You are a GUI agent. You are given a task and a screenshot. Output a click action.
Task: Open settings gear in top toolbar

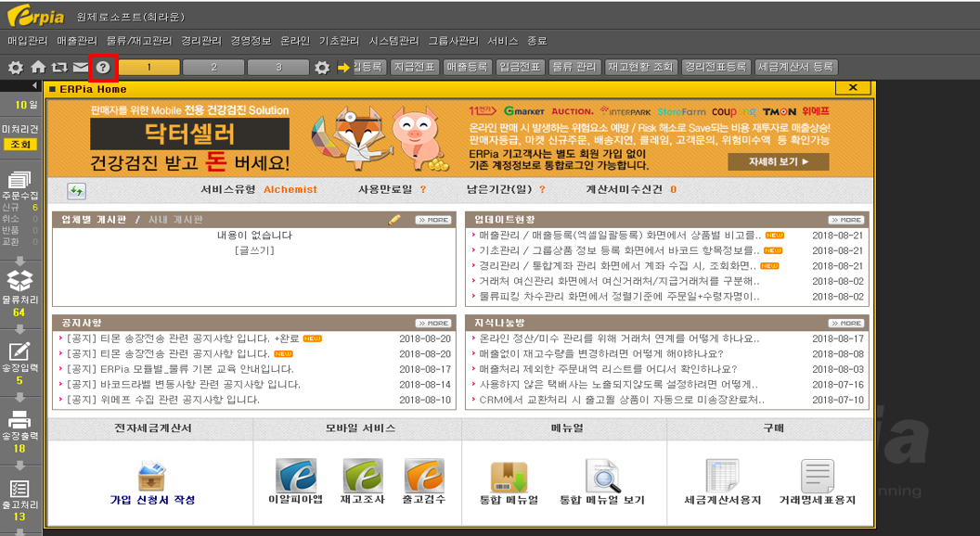tap(16, 68)
